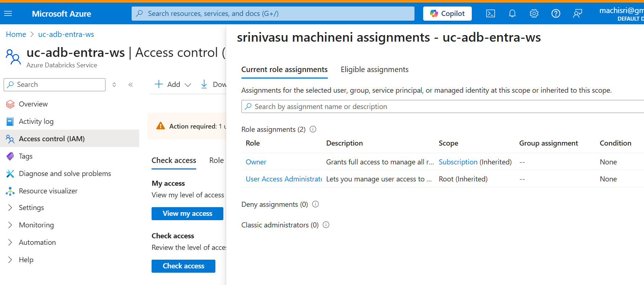This screenshot has width=644, height=285.
Task: Click info icon next to Classic administrators (0)
Action: [326, 225]
